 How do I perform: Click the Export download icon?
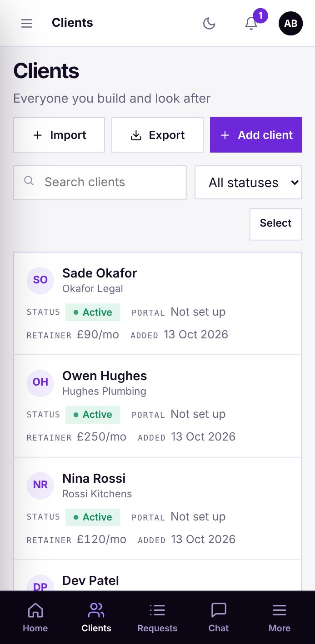click(136, 135)
